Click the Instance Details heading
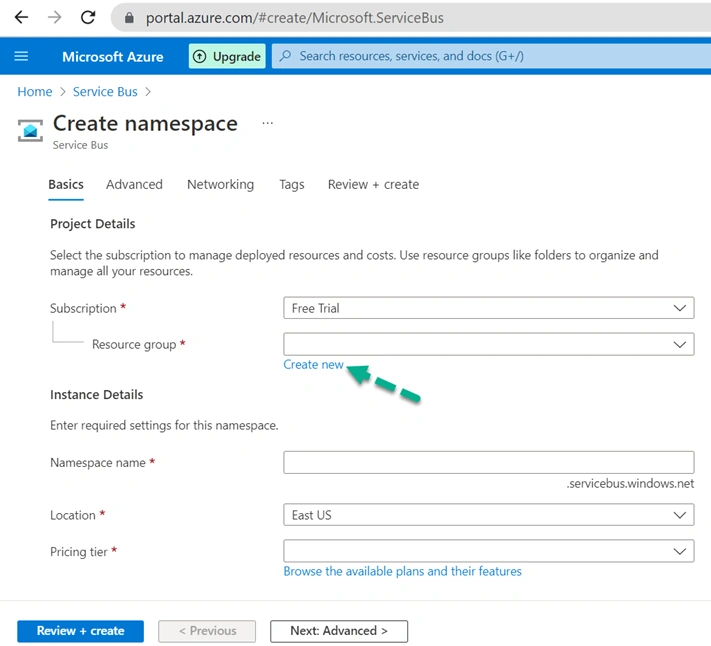711x646 pixels. (x=97, y=395)
